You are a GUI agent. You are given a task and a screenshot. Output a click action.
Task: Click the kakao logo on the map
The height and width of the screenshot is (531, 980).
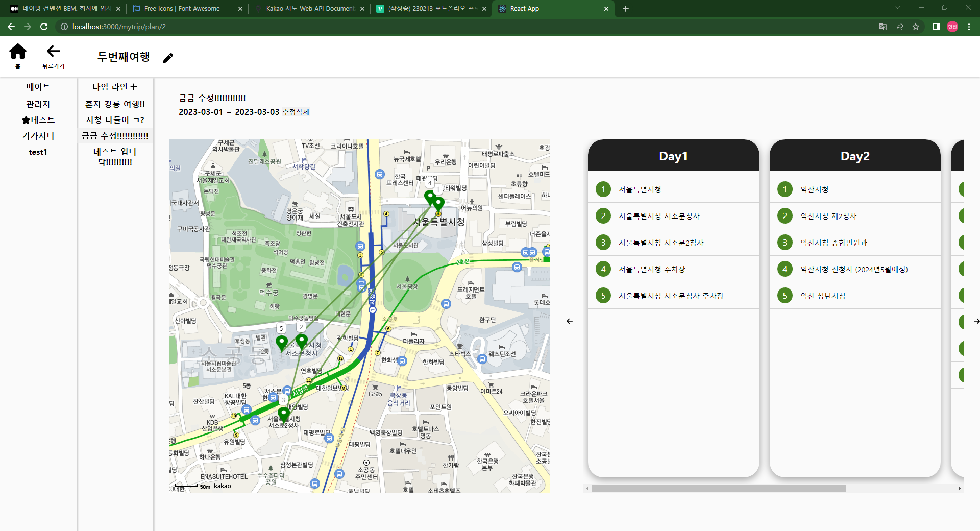click(x=223, y=486)
